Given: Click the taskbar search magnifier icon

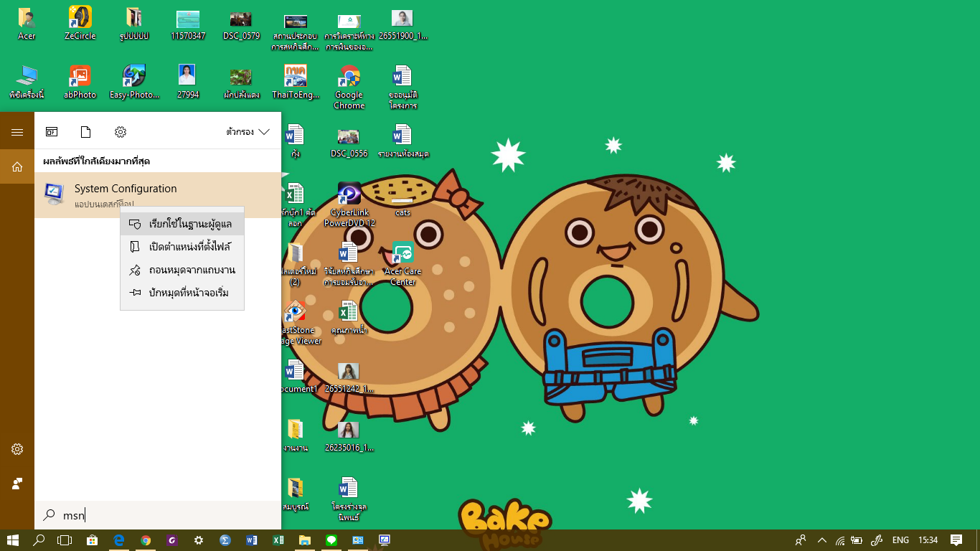Looking at the screenshot, I should pyautogui.click(x=39, y=540).
